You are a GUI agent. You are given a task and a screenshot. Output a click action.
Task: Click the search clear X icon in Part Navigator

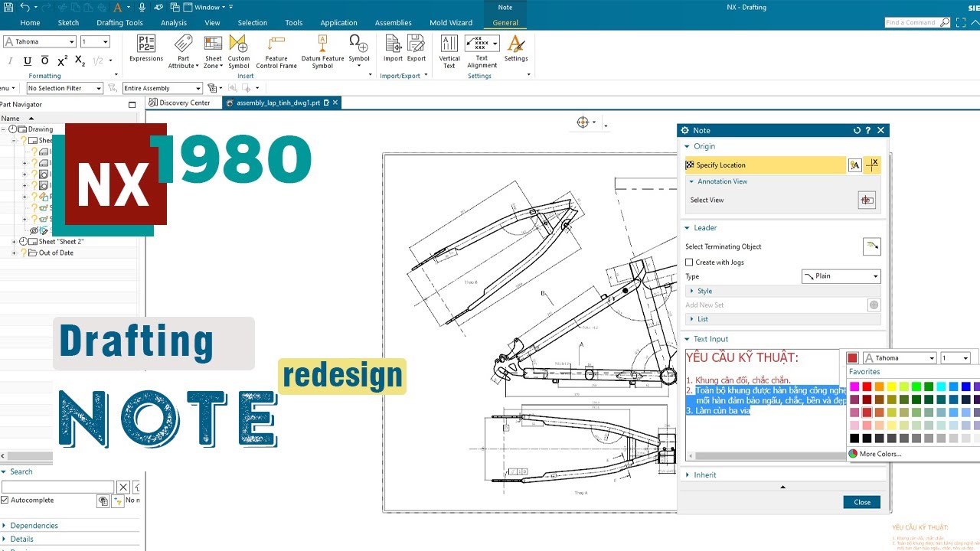[x=122, y=487]
